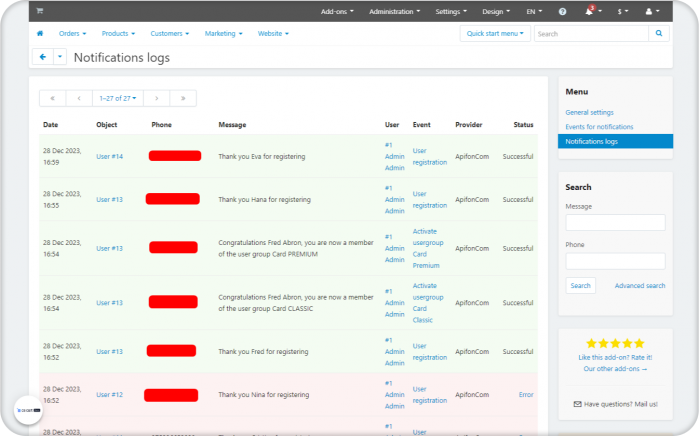Image resolution: width=700 pixels, height=436 pixels.
Task: Open Events for notifications link
Action: (x=599, y=127)
